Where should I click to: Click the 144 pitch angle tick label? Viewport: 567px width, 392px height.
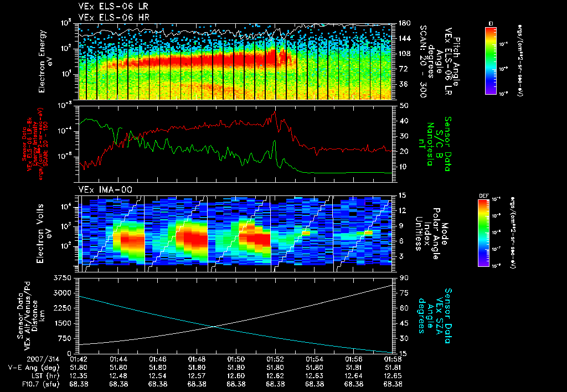click(405, 38)
